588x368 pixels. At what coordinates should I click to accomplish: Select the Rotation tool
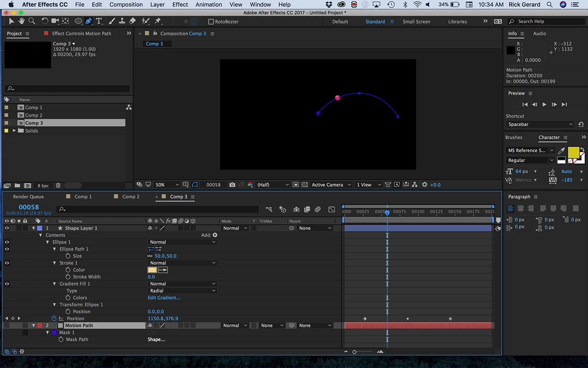pyautogui.click(x=45, y=21)
